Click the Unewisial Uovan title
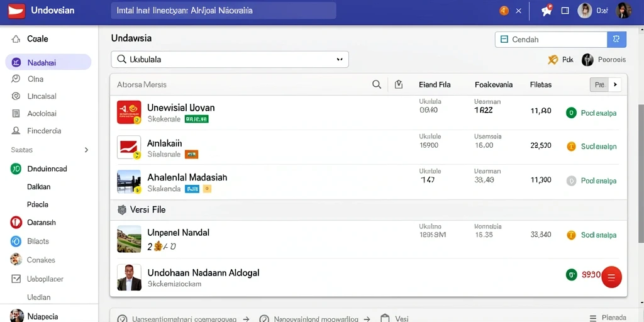Viewport: 644px width, 322px height. (180, 108)
